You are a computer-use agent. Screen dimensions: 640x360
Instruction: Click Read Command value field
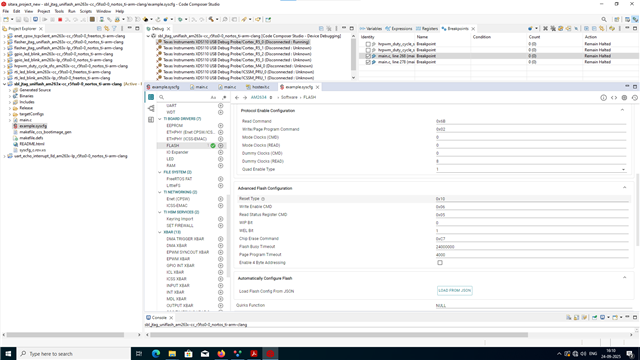click(531, 122)
